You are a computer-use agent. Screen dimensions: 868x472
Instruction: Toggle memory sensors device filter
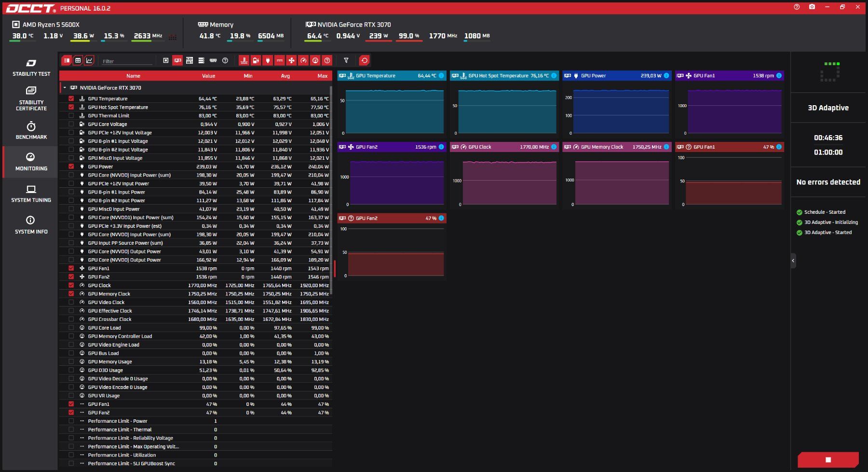[x=213, y=60]
